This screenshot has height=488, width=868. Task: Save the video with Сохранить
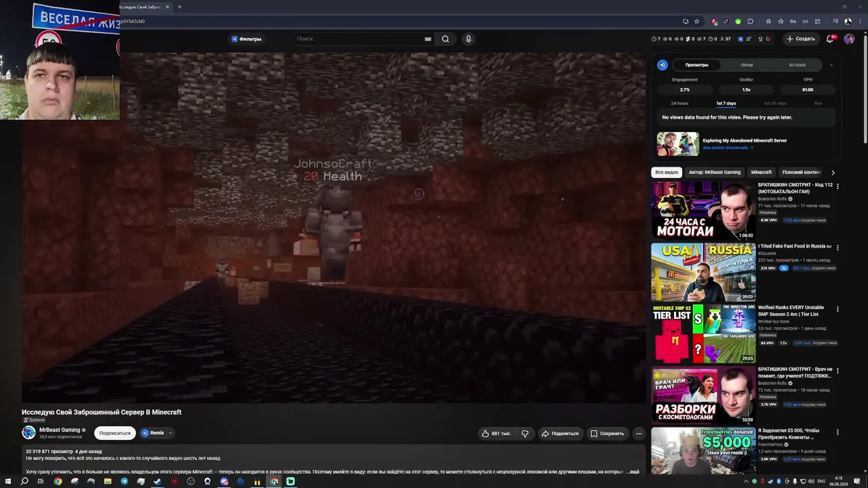(x=607, y=434)
